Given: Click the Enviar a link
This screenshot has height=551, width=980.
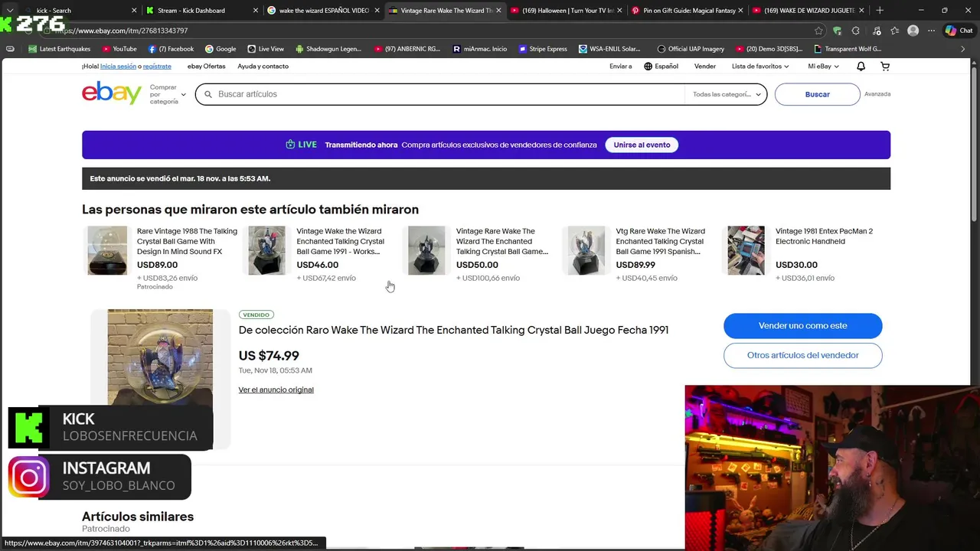Looking at the screenshot, I should 621,67.
